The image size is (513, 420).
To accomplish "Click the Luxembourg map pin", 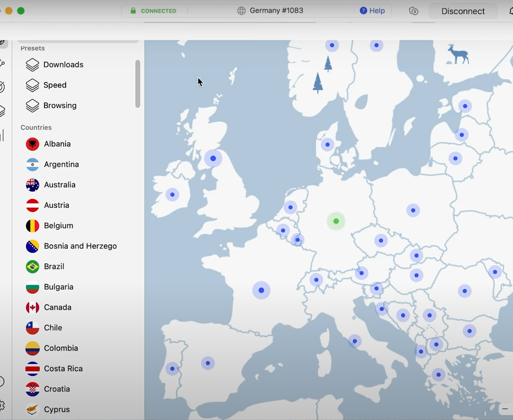I will tap(298, 240).
